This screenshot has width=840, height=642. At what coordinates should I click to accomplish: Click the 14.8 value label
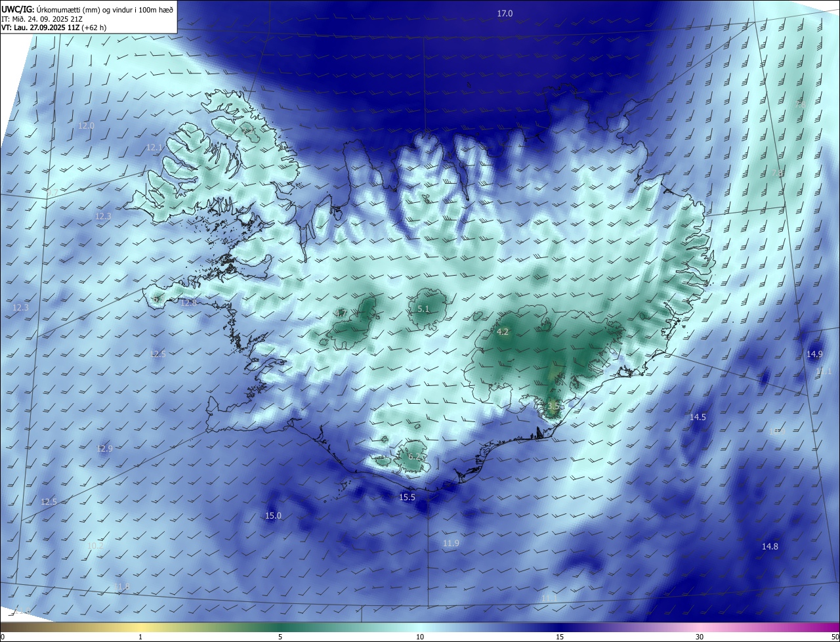click(770, 547)
